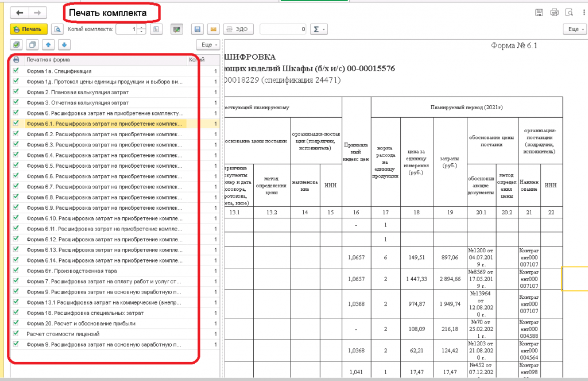The width and height of the screenshot is (588, 381).
Task: Open print preview next to Печать
Action: (x=57, y=29)
